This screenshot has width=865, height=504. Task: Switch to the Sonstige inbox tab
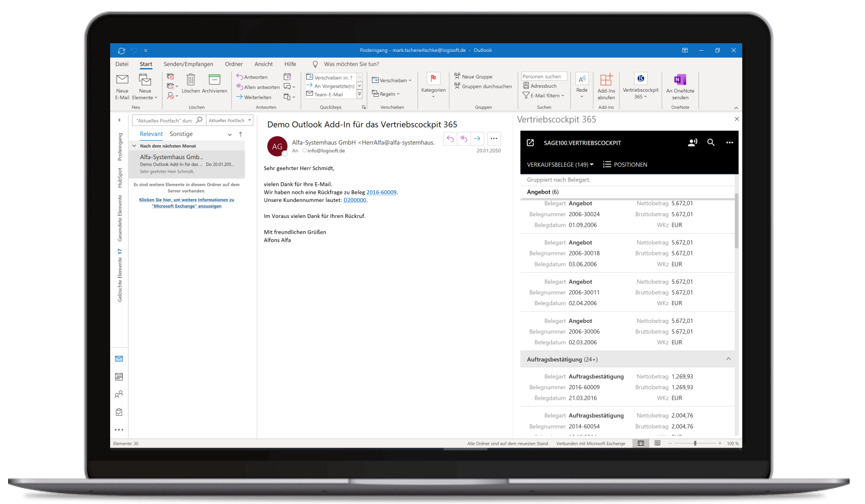point(181,134)
